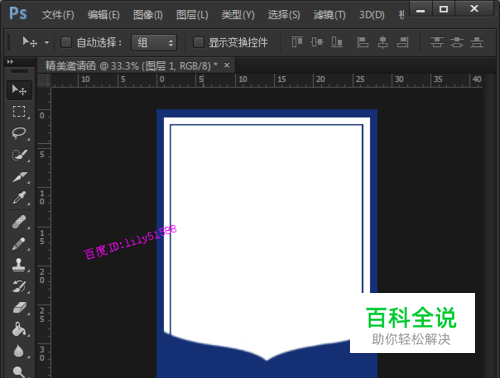Viewport: 500px width, 378px height.
Task: Select the Eraser tool
Action: click(x=19, y=308)
